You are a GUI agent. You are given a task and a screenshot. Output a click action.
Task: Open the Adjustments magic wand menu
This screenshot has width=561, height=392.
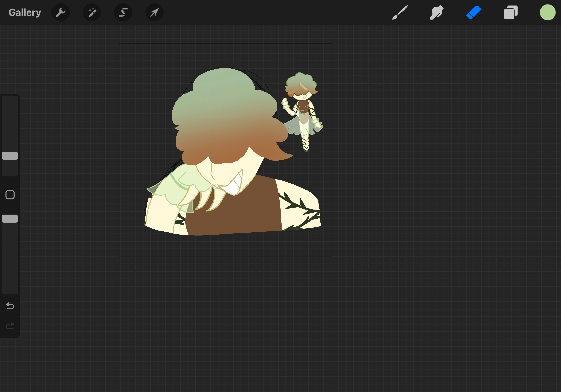tap(92, 12)
